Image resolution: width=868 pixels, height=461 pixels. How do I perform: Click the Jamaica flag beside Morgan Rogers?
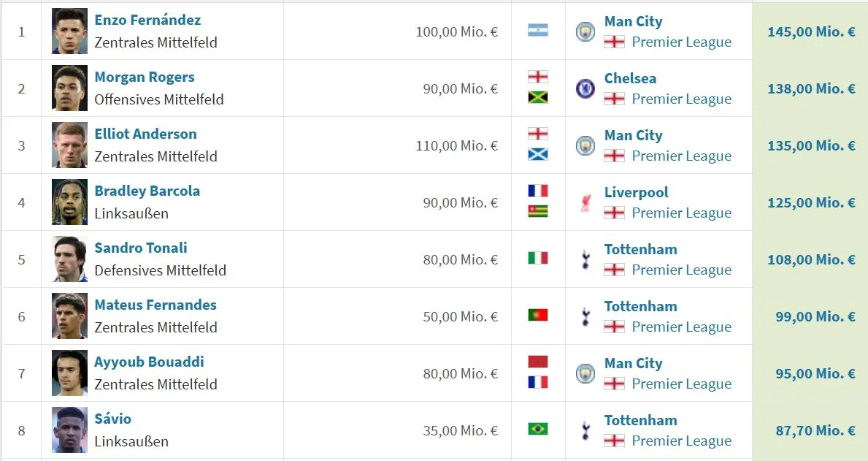(537, 97)
